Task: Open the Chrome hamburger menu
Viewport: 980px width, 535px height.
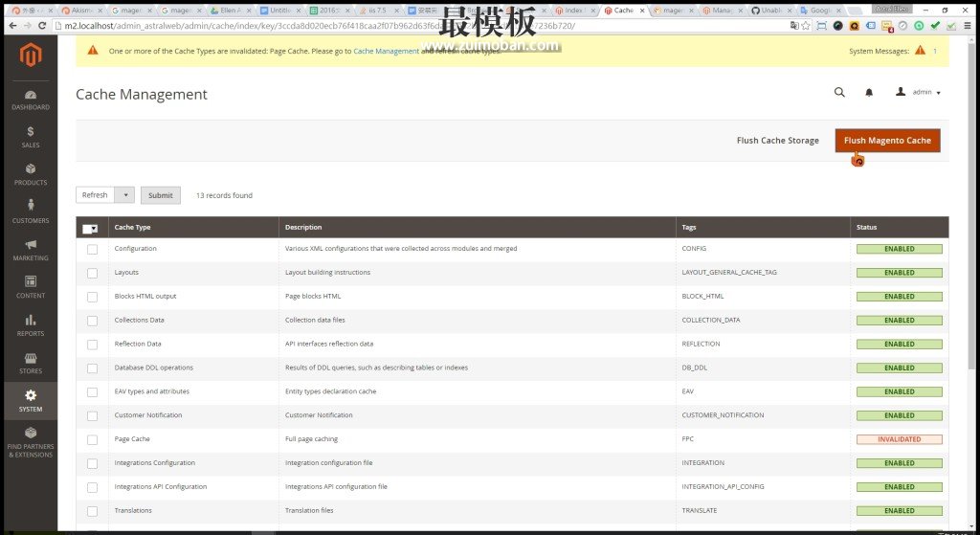Action: (968, 26)
